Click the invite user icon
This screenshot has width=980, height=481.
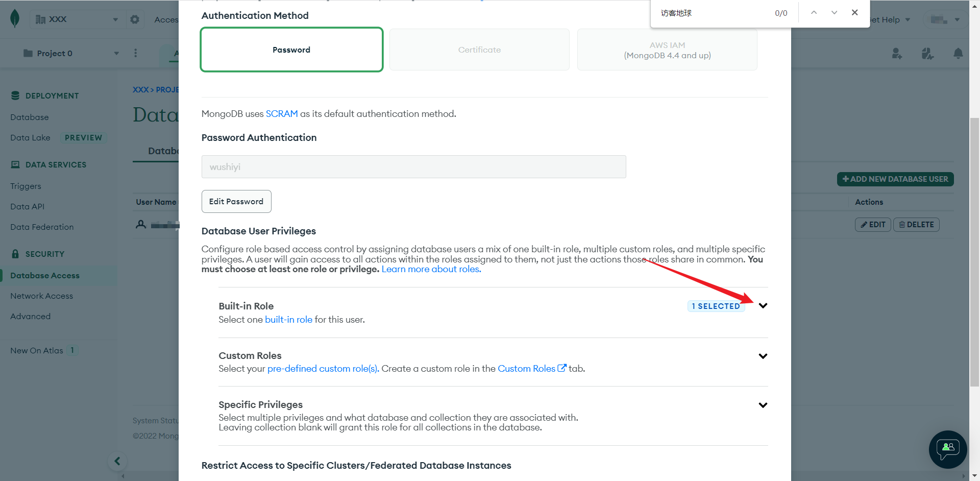[x=897, y=53]
